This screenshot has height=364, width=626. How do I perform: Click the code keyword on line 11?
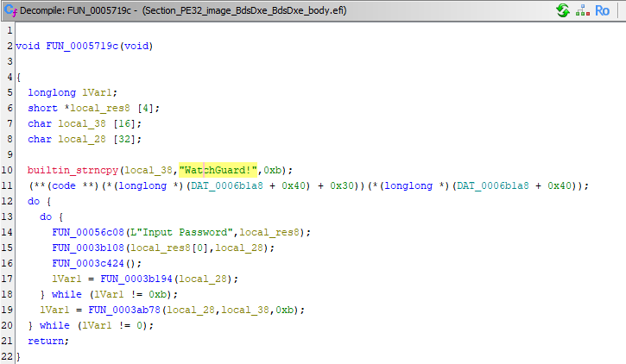(x=64, y=185)
